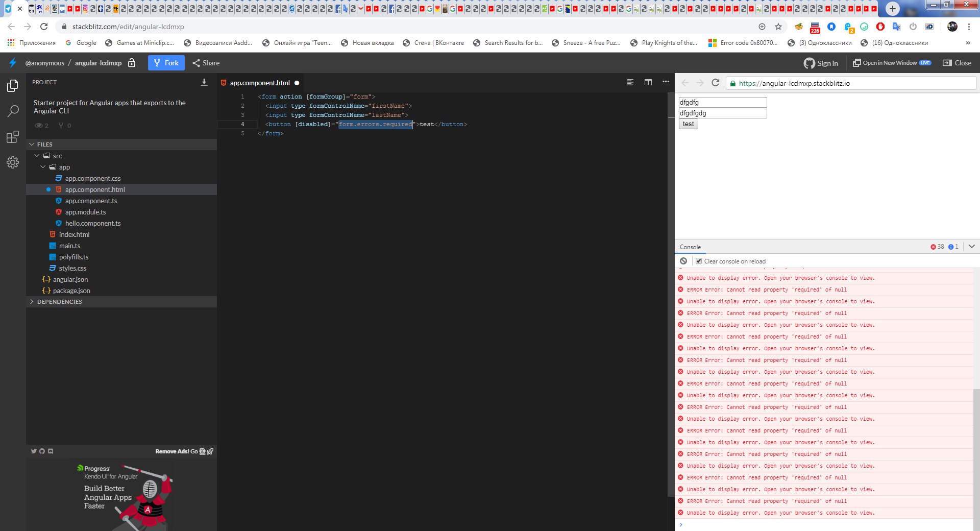Click the console info count badge 1
980x531 pixels.
953,247
